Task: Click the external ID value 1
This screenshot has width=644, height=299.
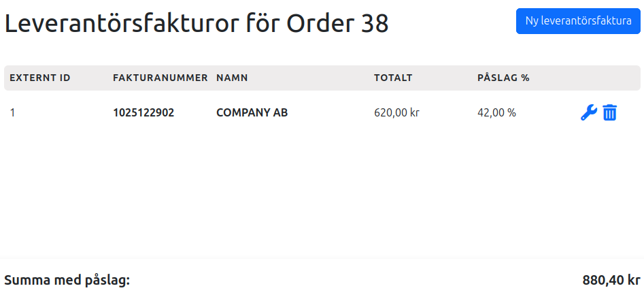Action: [x=12, y=113]
